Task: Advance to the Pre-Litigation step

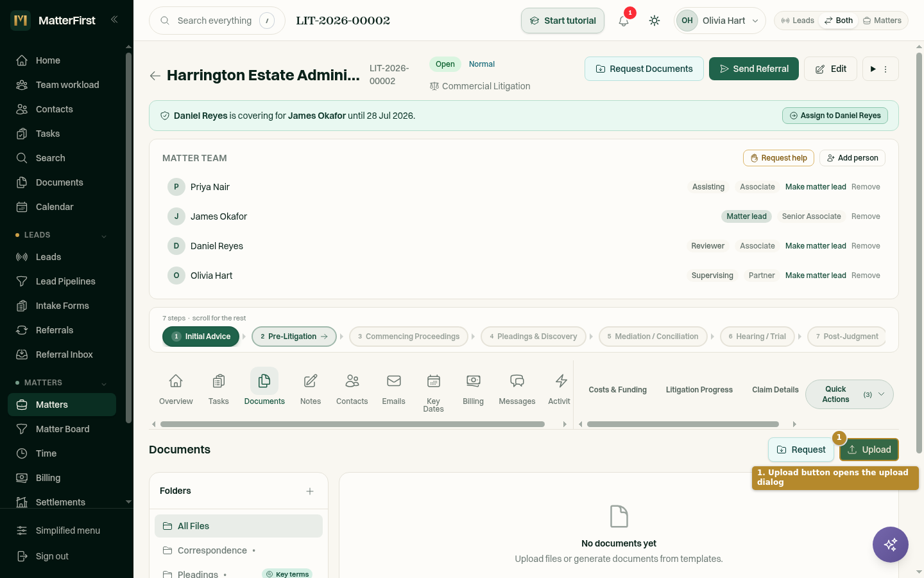Action: pyautogui.click(x=294, y=337)
